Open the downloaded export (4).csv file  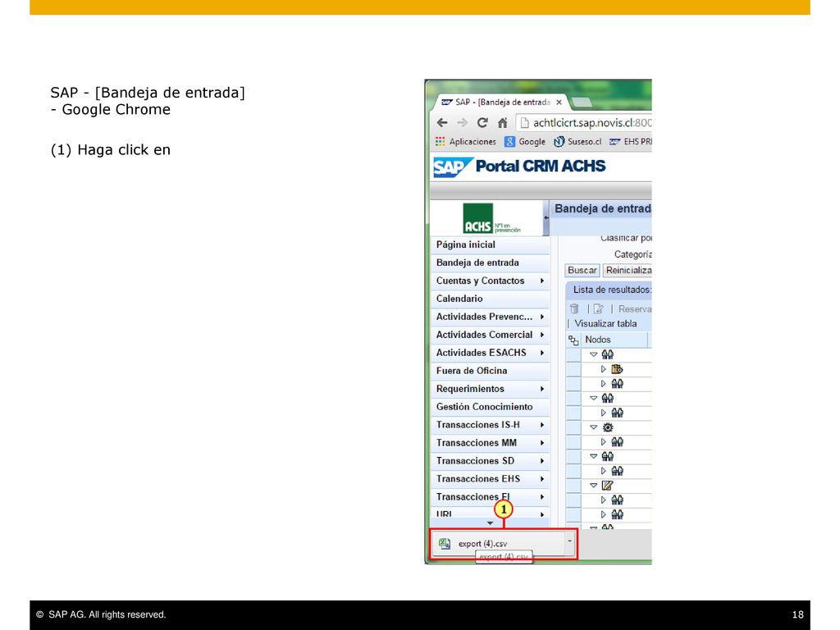(x=499, y=544)
